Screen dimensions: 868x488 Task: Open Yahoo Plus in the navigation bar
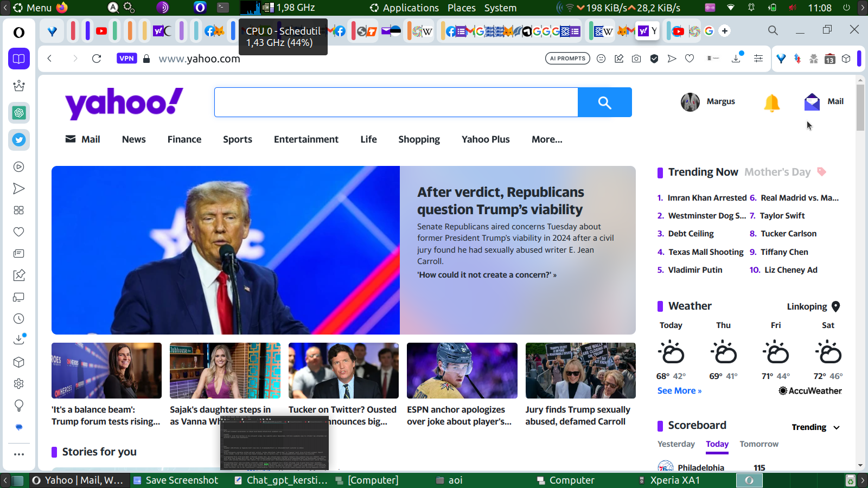click(486, 139)
